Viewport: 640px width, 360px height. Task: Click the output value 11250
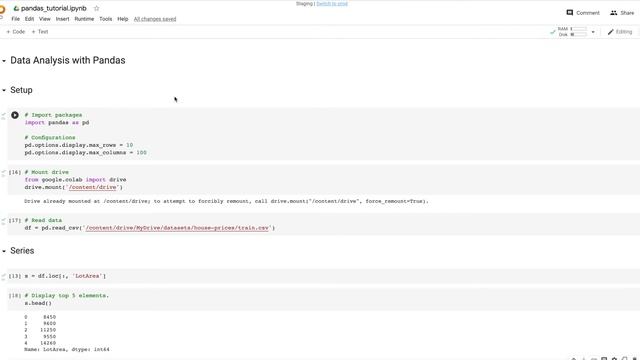click(x=48, y=330)
